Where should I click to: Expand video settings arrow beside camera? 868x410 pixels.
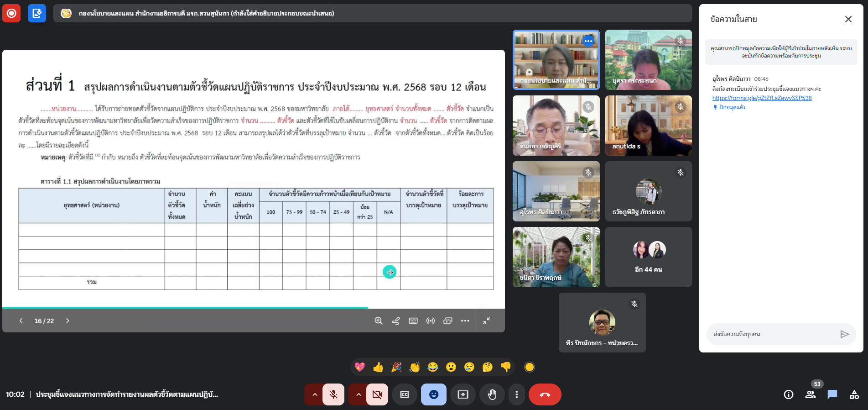tap(359, 394)
